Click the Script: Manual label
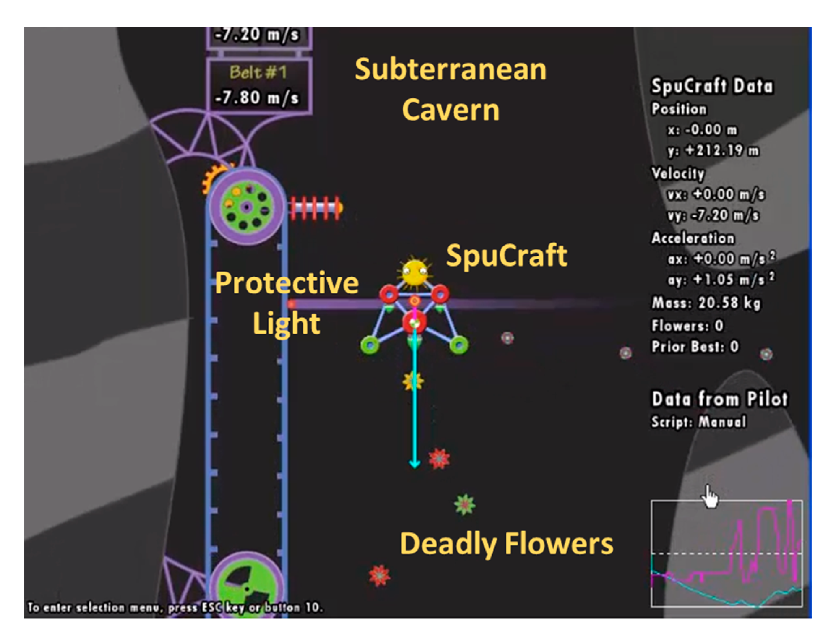 (698, 422)
